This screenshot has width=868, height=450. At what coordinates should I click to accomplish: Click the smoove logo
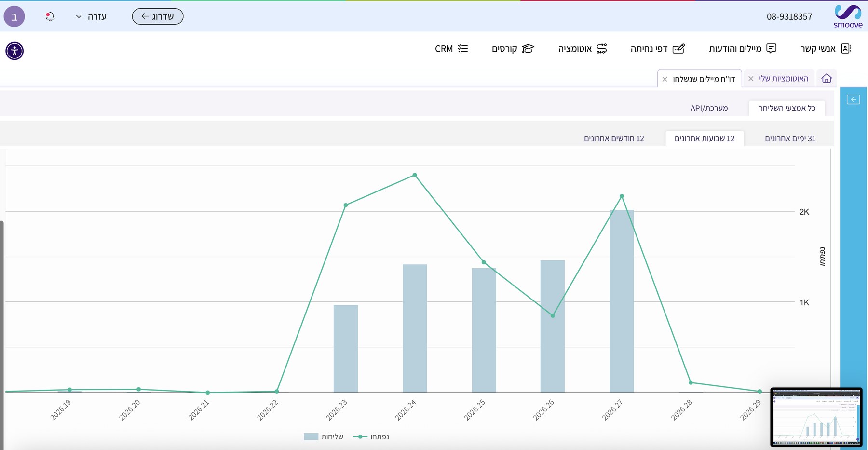coord(848,16)
